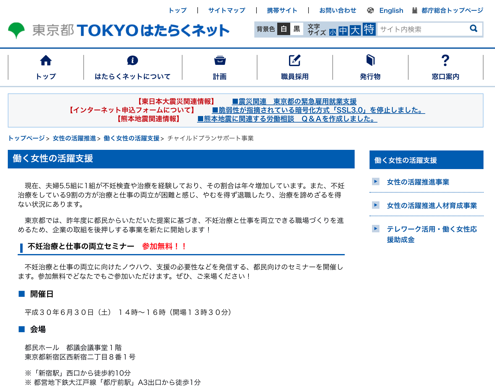This screenshot has height=389, width=495.
Task: Click the magnifier search icon
Action: pos(473,29)
